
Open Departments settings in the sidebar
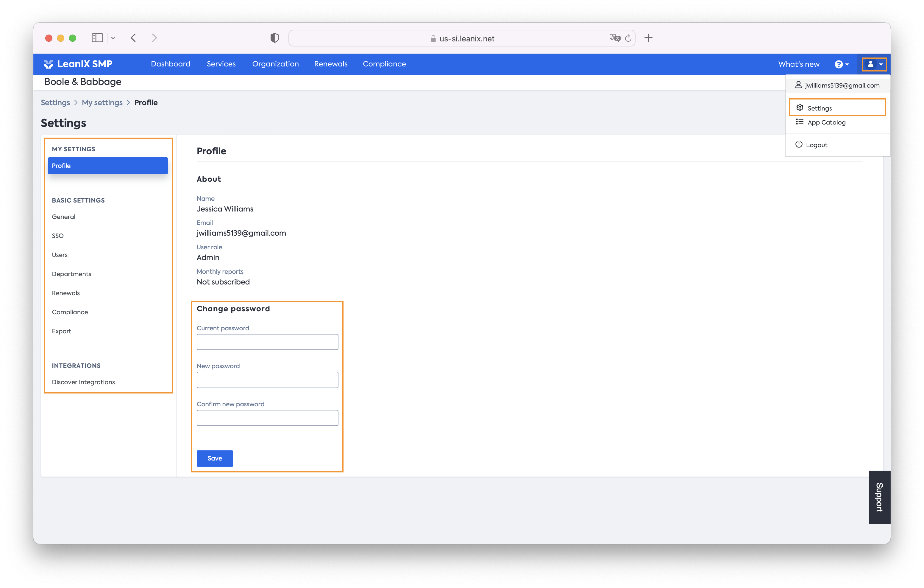point(71,274)
